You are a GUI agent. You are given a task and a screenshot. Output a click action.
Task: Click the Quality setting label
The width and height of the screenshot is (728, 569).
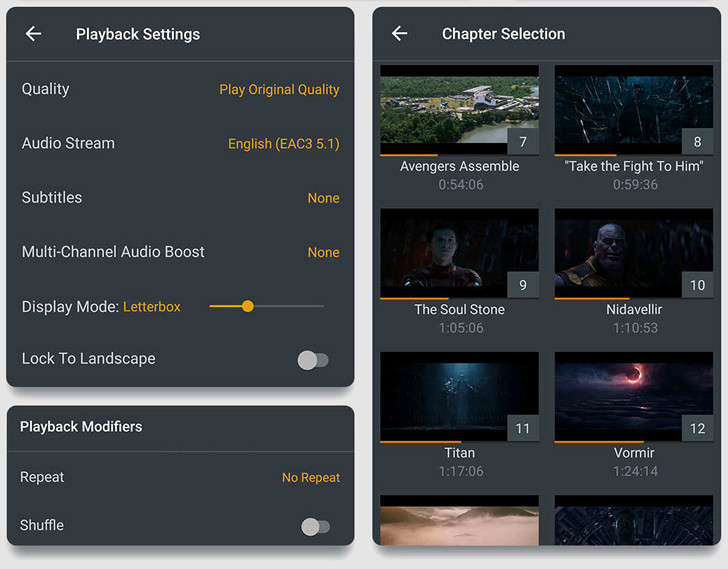46,89
